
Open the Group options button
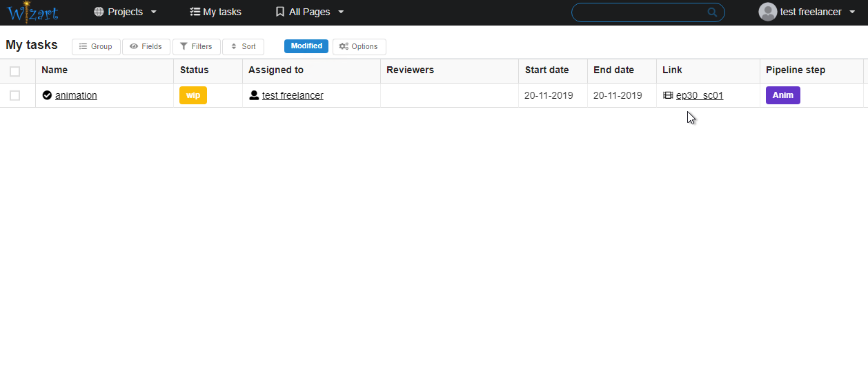click(x=96, y=46)
